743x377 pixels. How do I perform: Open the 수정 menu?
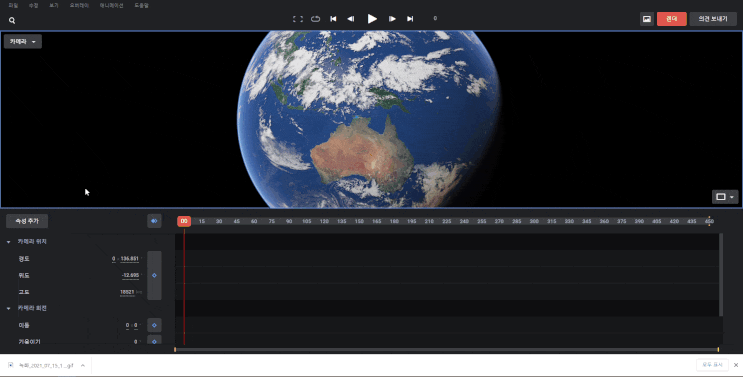click(x=33, y=6)
